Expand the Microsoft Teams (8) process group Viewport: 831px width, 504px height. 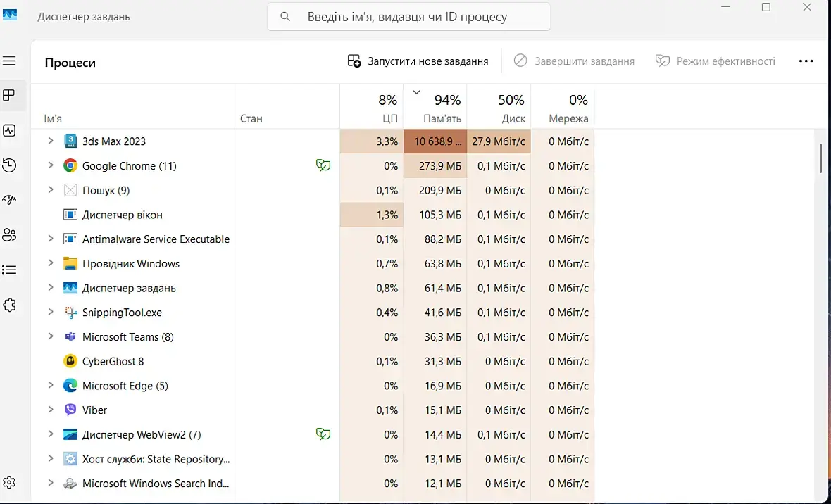pyautogui.click(x=50, y=336)
